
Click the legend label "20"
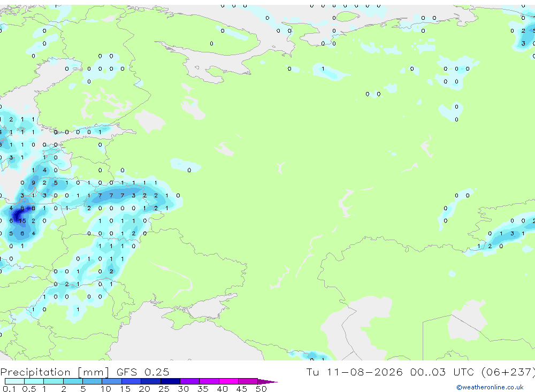click(144, 389)
